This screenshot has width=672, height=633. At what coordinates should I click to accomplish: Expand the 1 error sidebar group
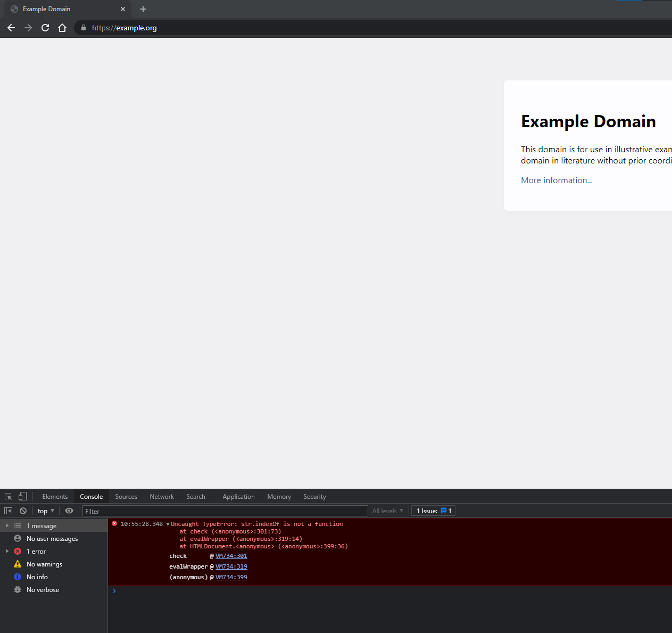[x=7, y=551]
